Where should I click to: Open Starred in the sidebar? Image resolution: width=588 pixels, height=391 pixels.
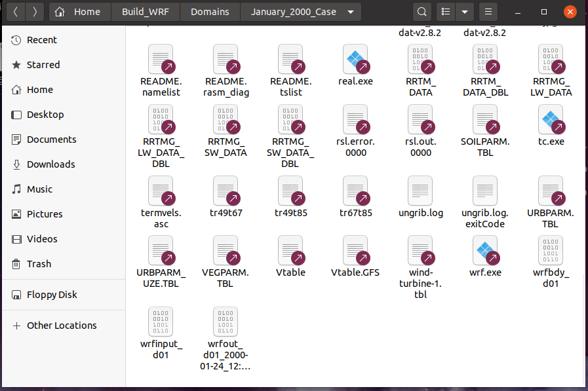[x=64, y=65]
